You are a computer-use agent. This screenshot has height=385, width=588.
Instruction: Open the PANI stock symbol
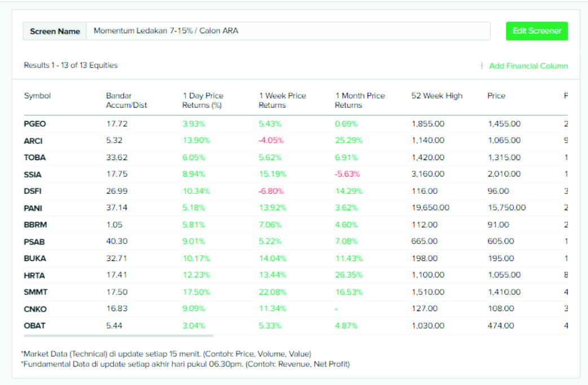point(33,208)
